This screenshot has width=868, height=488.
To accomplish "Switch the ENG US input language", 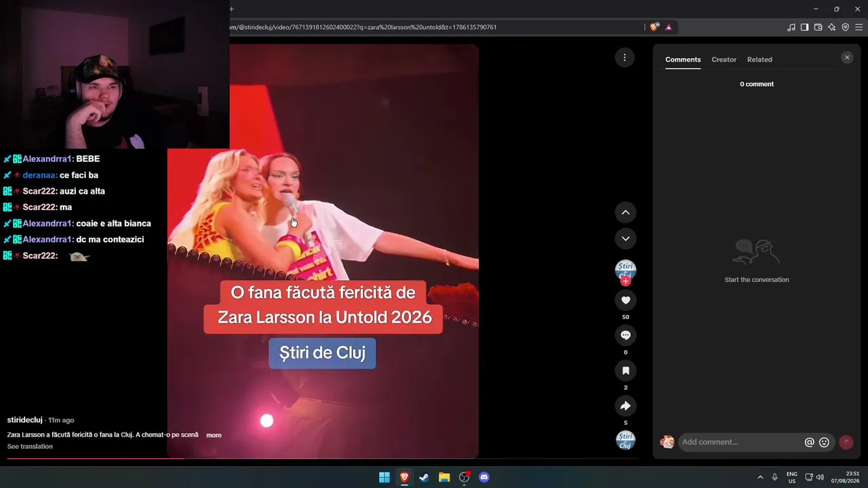I will coord(792,477).
